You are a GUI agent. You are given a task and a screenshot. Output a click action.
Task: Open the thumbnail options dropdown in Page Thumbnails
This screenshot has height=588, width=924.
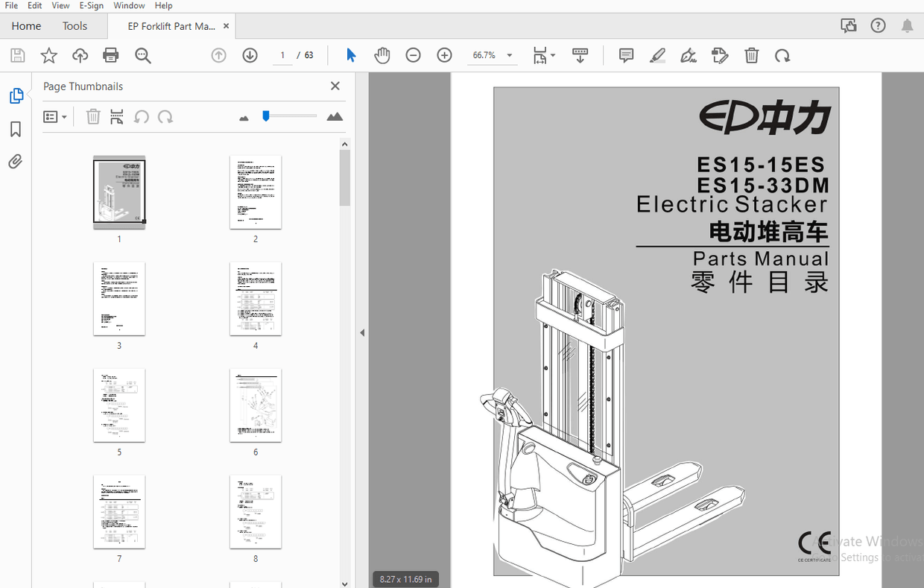click(54, 116)
